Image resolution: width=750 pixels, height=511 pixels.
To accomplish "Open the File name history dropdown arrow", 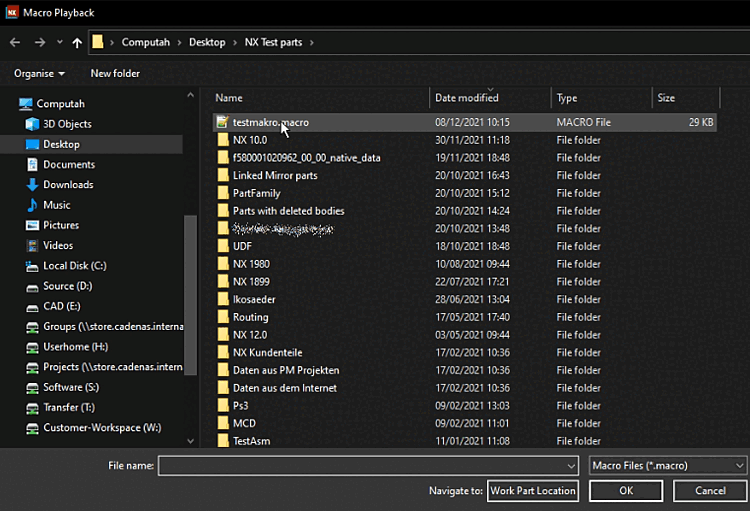I will pyautogui.click(x=571, y=466).
